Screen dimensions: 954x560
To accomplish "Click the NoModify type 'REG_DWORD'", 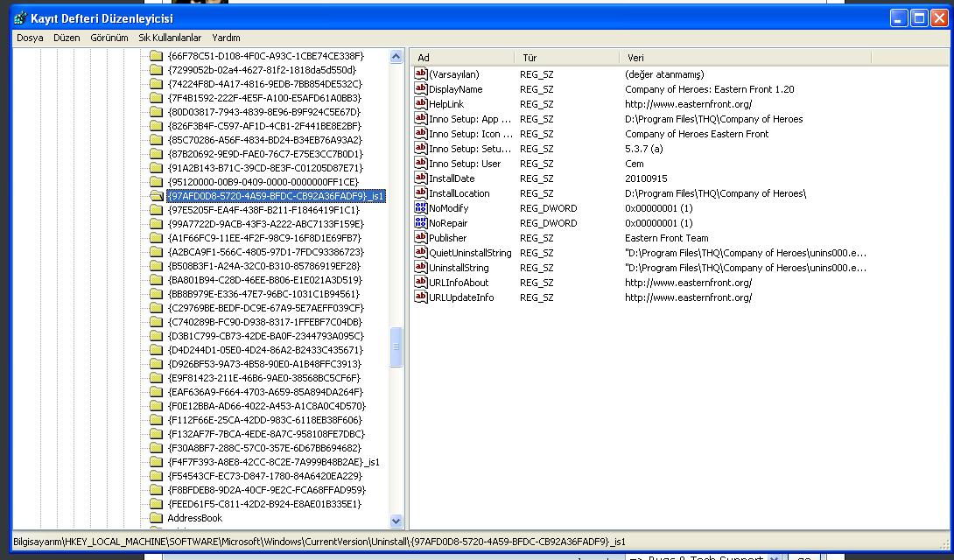I will point(548,208).
